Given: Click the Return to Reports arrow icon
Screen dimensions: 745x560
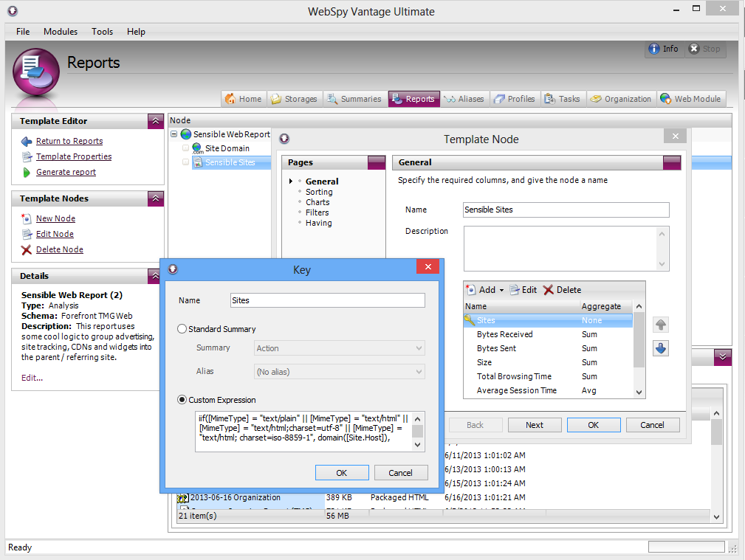Looking at the screenshot, I should pyautogui.click(x=27, y=141).
